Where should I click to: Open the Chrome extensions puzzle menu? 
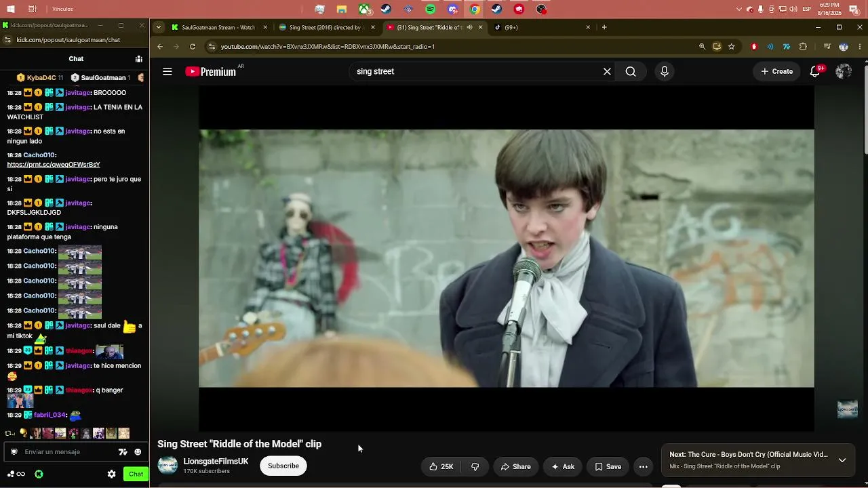pyautogui.click(x=803, y=47)
